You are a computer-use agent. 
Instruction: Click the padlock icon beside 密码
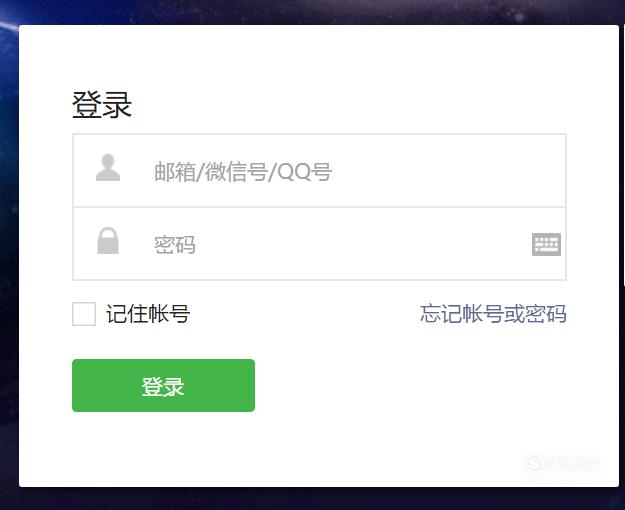tap(108, 240)
